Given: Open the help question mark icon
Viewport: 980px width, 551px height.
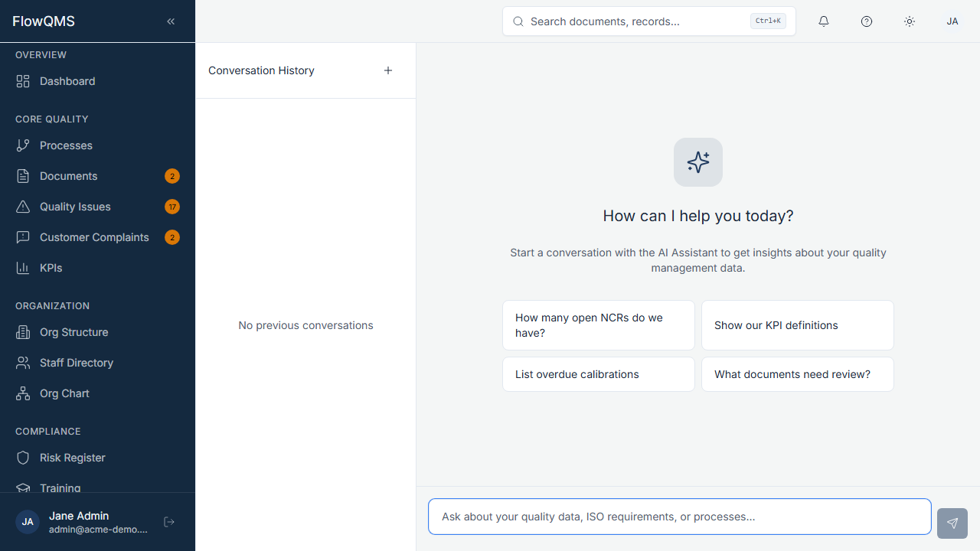Looking at the screenshot, I should tap(867, 21).
